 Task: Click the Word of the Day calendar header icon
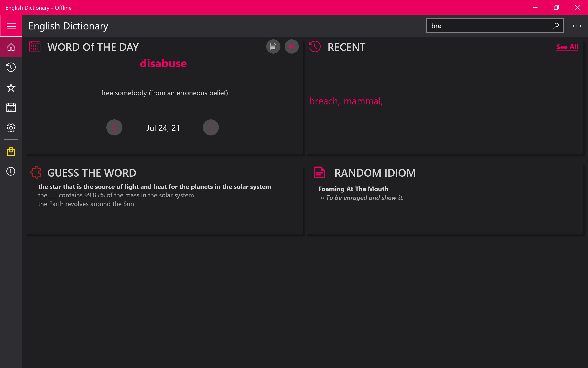[x=35, y=46]
